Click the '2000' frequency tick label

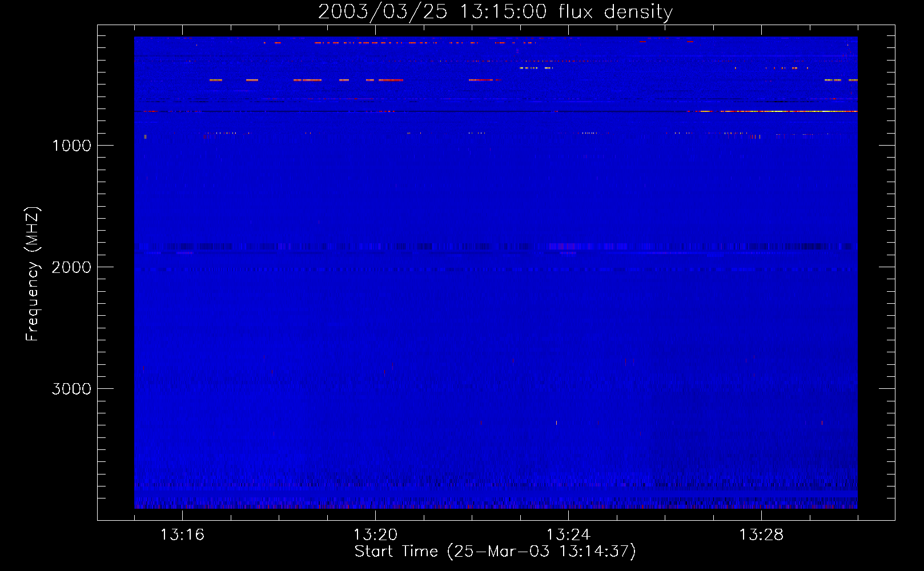point(71,267)
